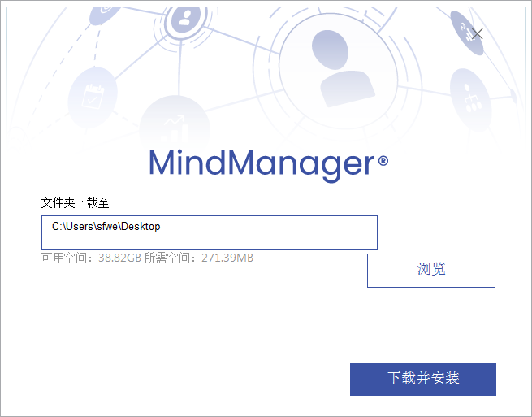Select the 文件夹下载至 label text

[x=75, y=202]
